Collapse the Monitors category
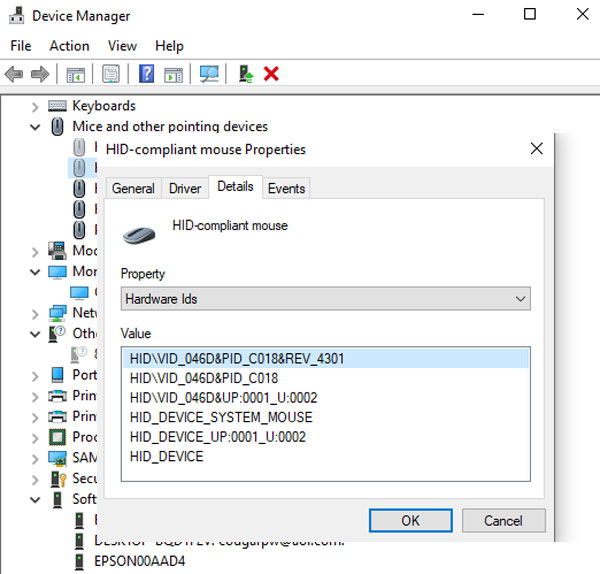This screenshot has height=574, width=600. 35,272
